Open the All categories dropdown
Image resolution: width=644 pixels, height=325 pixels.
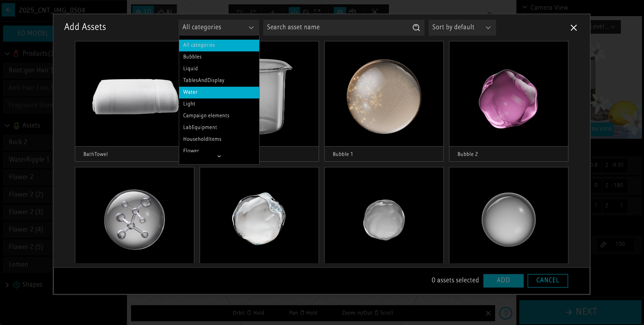(218, 27)
